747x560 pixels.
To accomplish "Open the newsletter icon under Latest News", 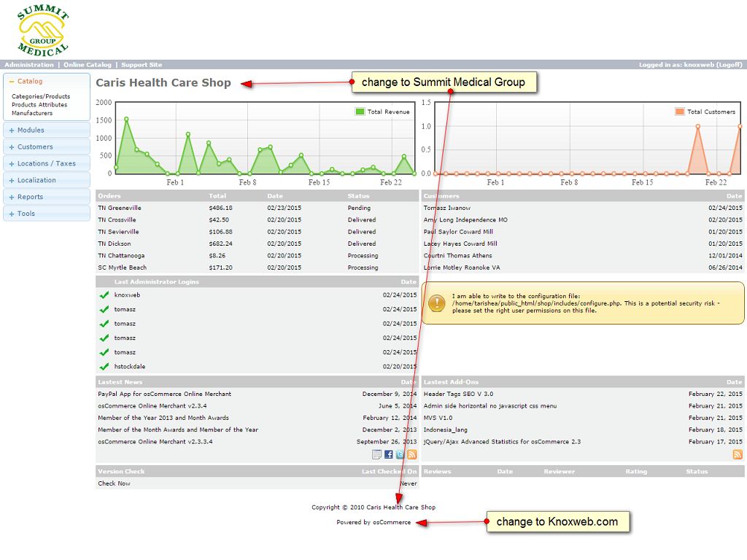I will pyautogui.click(x=376, y=454).
